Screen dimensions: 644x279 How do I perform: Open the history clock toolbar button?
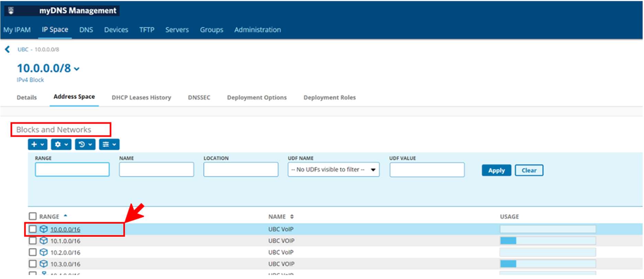coord(85,144)
